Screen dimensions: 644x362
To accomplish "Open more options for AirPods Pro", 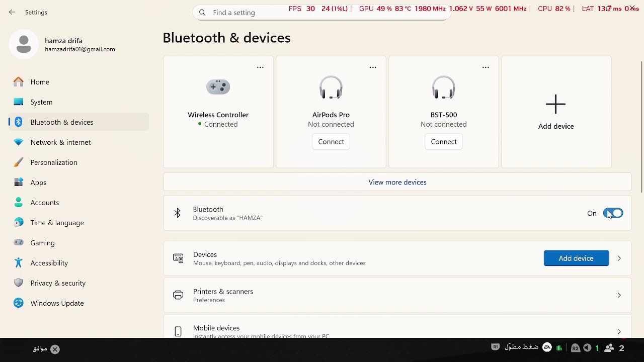I will 373,67.
